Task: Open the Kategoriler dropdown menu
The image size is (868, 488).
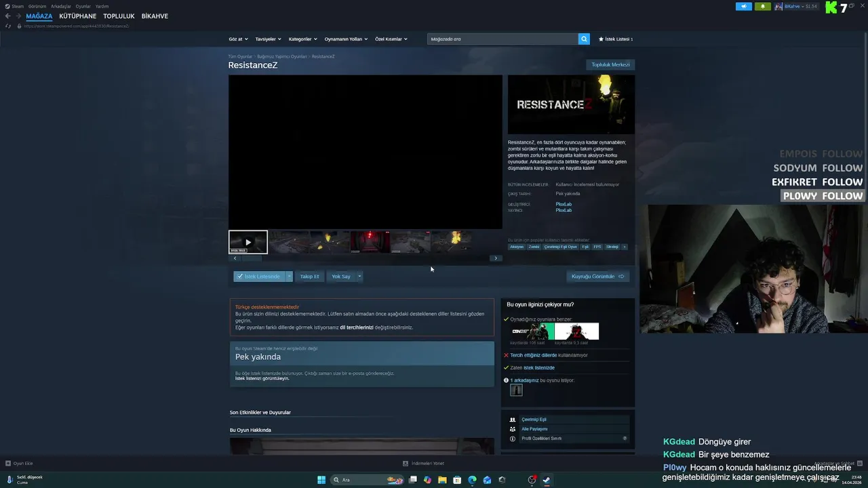Action: [x=302, y=39]
